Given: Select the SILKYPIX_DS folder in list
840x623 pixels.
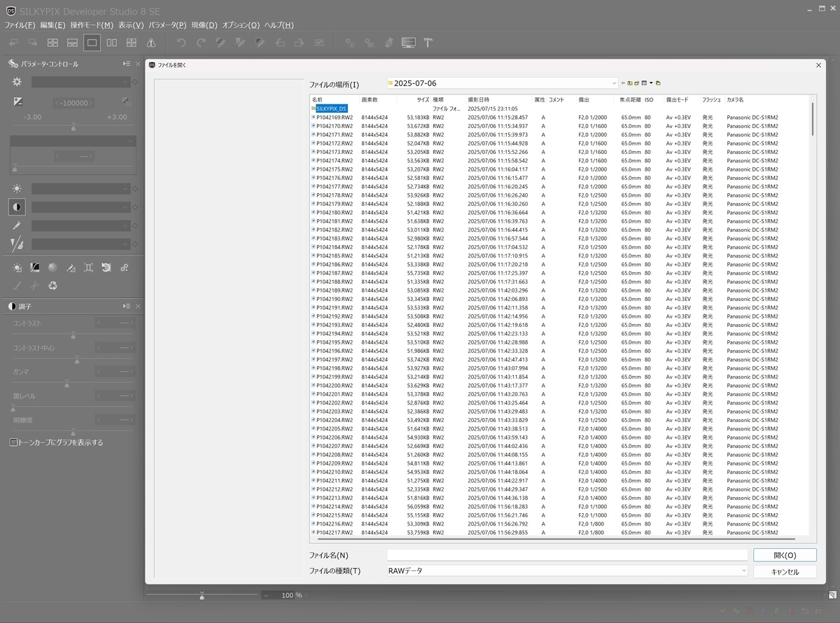Looking at the screenshot, I should coord(331,108).
